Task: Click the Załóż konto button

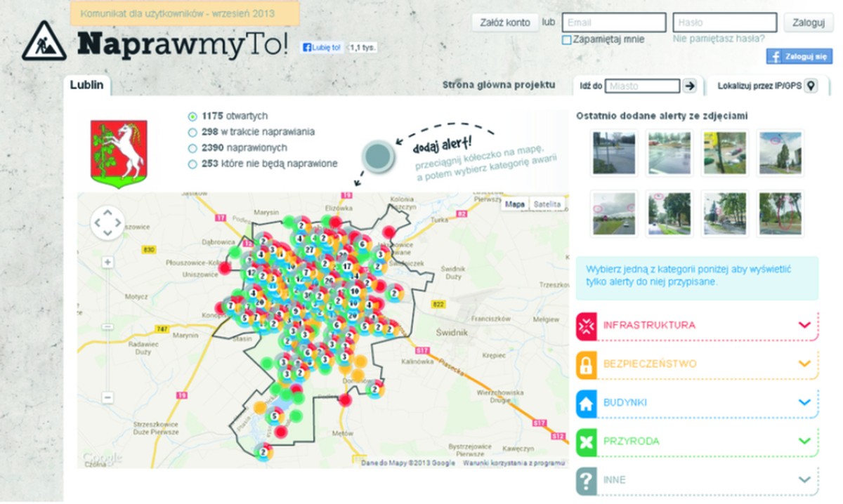Action: [505, 22]
